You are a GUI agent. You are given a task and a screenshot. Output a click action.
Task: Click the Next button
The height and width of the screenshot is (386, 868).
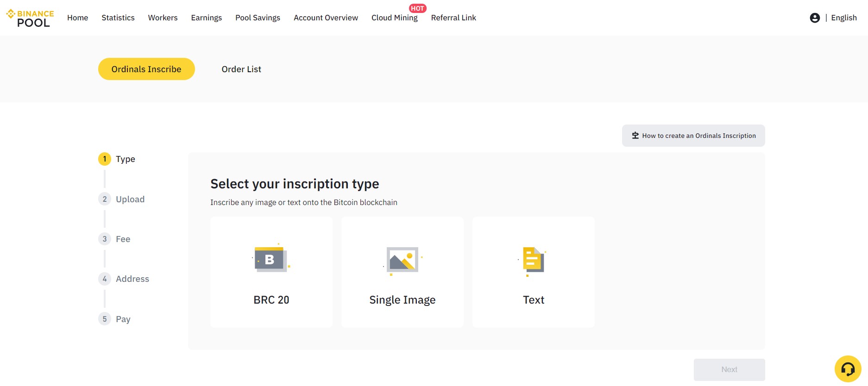(729, 369)
